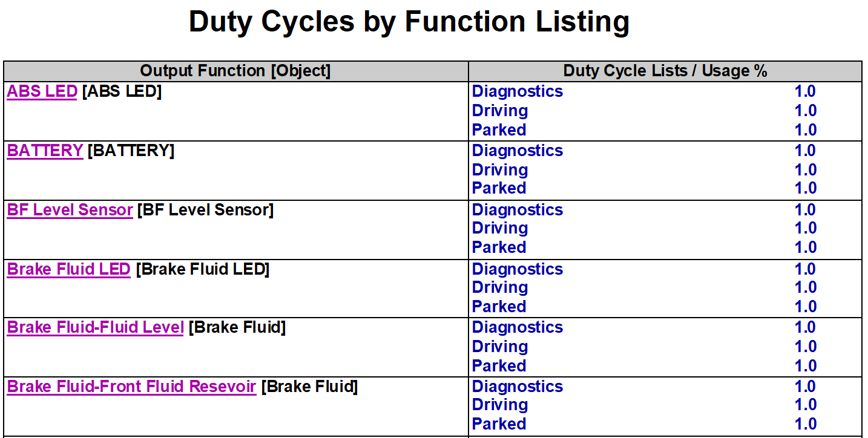Select Diagnostics entry for BF Level Sensor
This screenshot has height=438, width=868.
(518, 210)
